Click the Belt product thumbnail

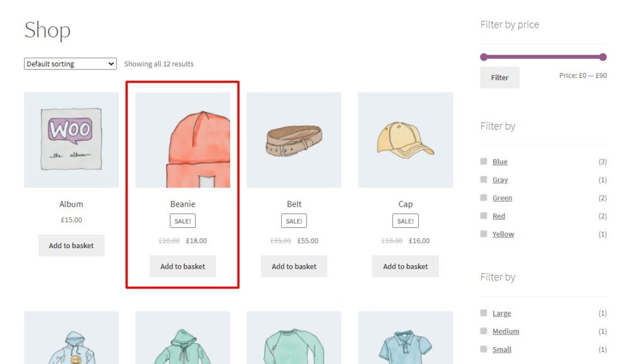[x=294, y=139]
